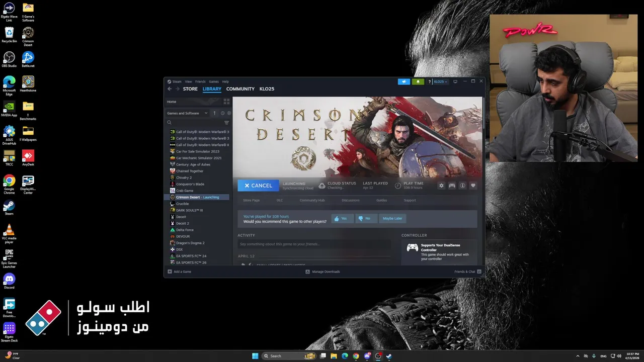Screen dimensions: 644x362
Task: Open Steam announcements megaphone icon
Action: (x=404, y=81)
